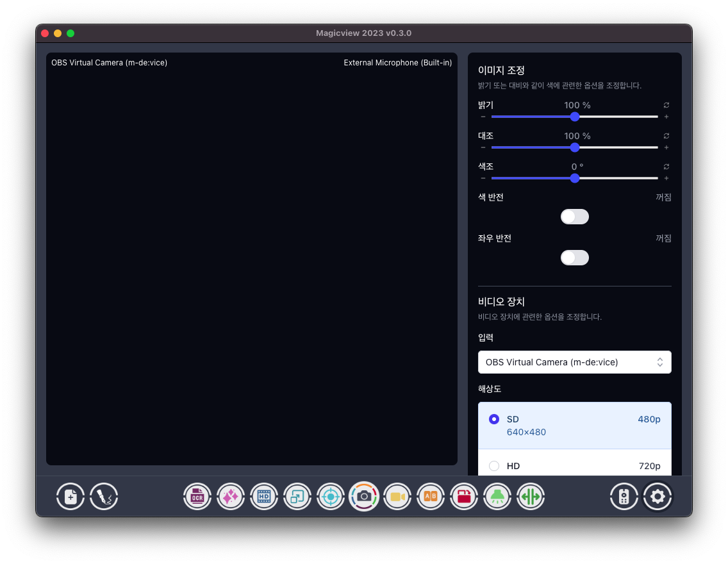
Task: Enable the 좌우 반전 horizontal flip switch
Action: [x=574, y=258]
